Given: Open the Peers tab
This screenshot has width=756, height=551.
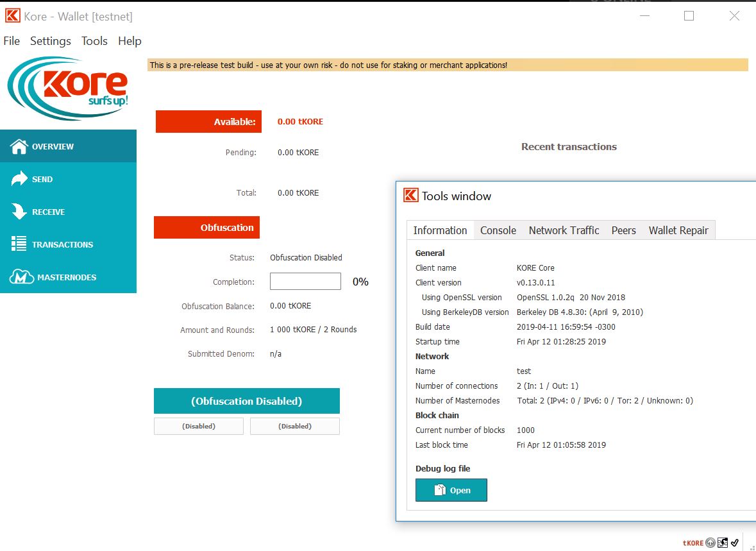Looking at the screenshot, I should [624, 231].
